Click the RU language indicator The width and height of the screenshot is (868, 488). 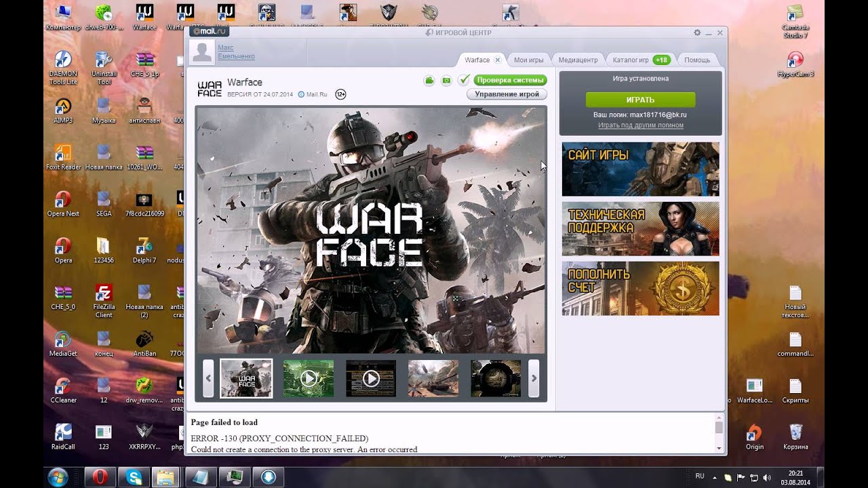(x=700, y=476)
